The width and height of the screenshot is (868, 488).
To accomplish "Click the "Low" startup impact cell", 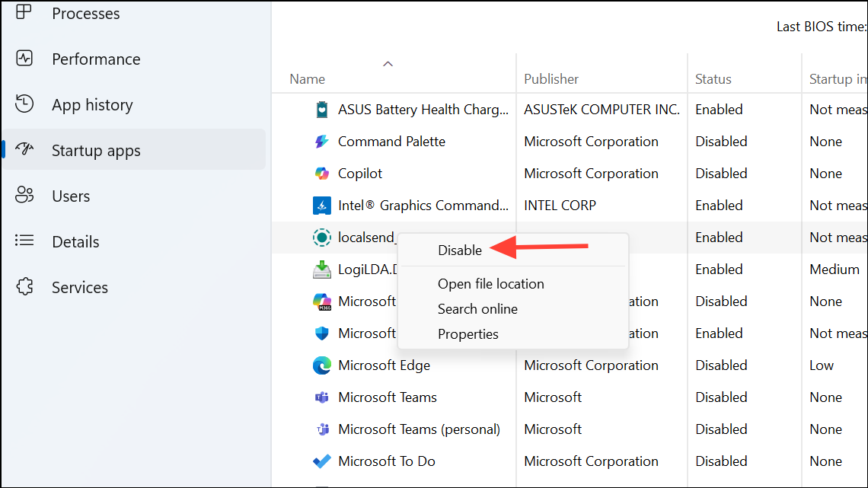I will 821,365.
